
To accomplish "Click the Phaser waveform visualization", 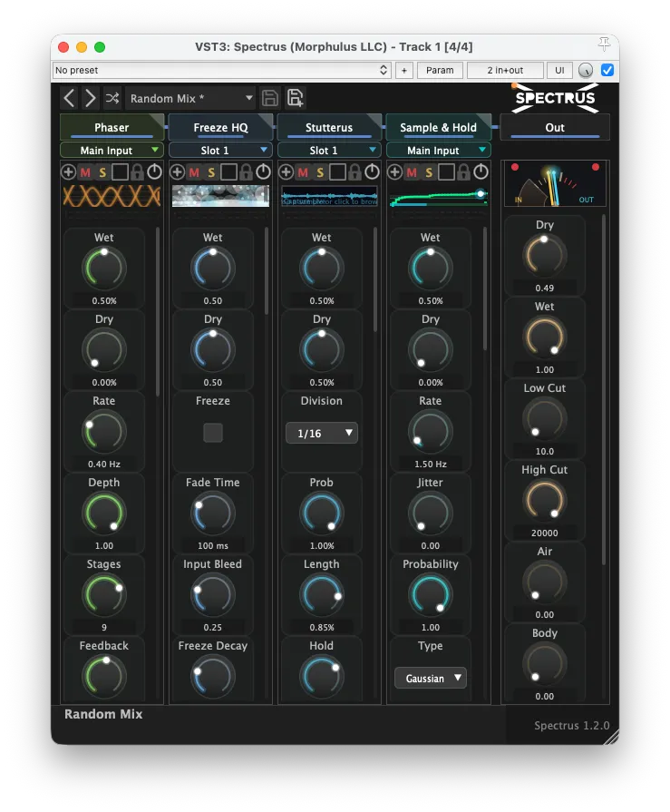I will (x=112, y=197).
